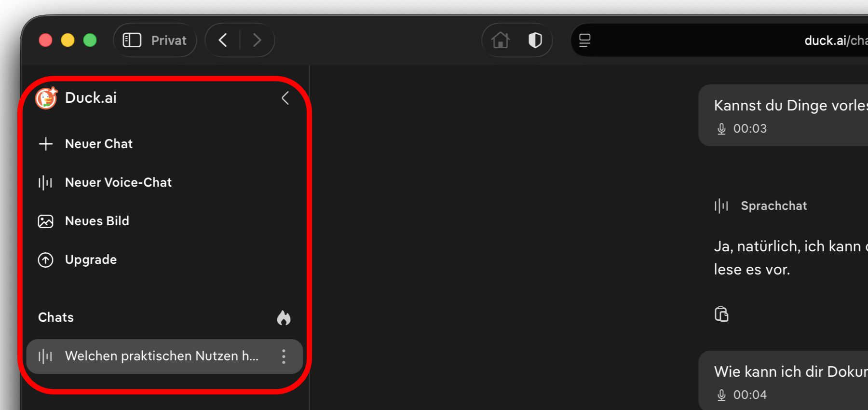This screenshot has width=868, height=410.
Task: Click the Duck.ai logo icon
Action: click(x=46, y=98)
